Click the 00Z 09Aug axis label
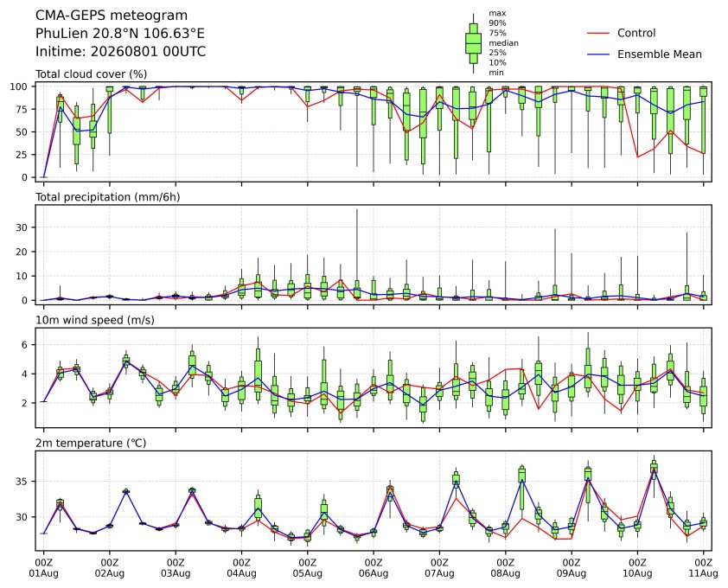The height and width of the screenshot is (588, 728). pyautogui.click(x=571, y=568)
